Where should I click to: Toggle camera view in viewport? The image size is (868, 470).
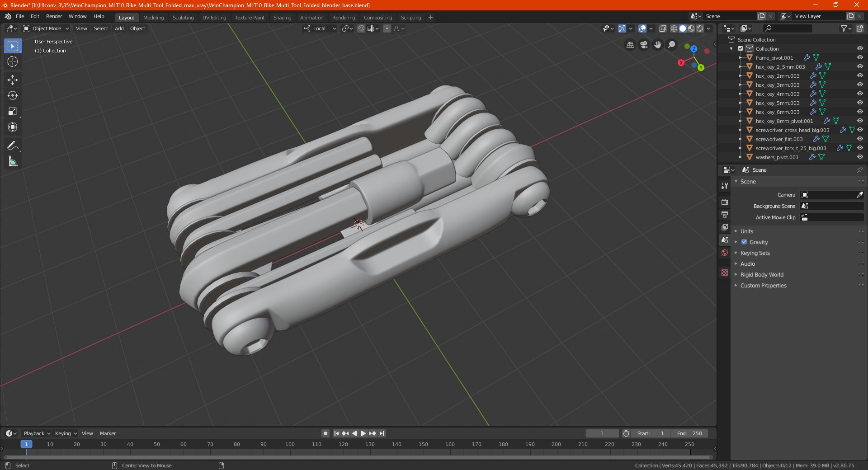tap(644, 45)
